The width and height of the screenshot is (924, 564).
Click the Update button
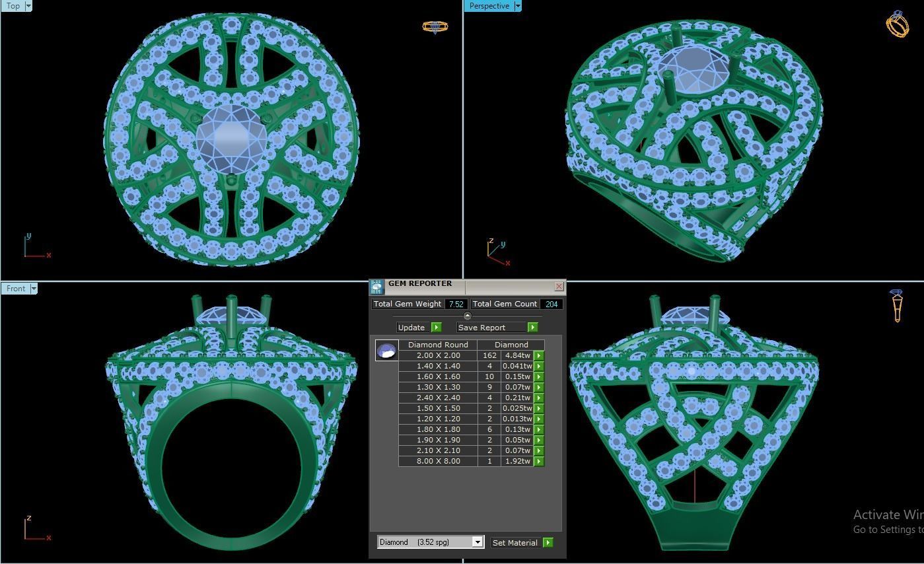click(413, 327)
